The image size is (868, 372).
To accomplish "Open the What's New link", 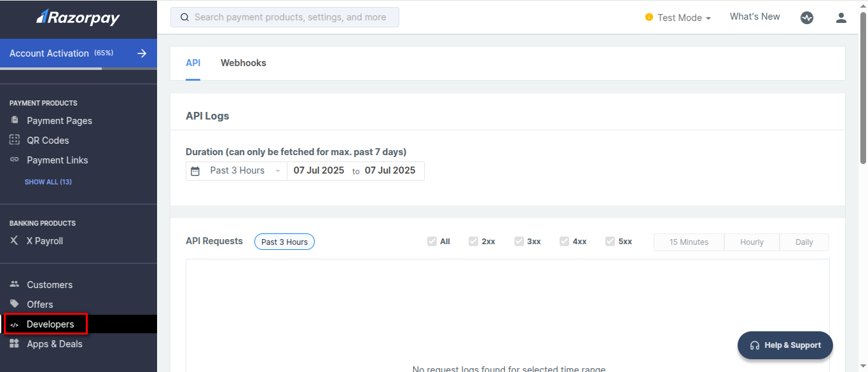I will [x=755, y=17].
